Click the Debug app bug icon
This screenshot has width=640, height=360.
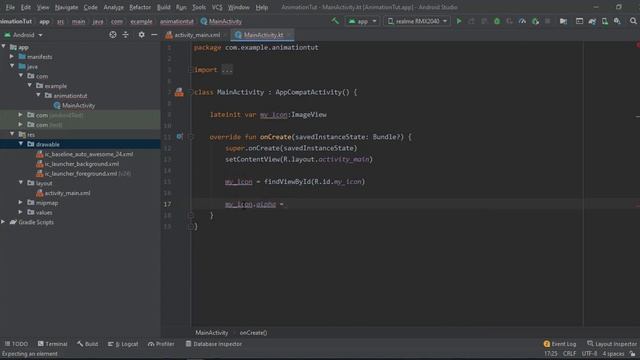pyautogui.click(x=497, y=21)
